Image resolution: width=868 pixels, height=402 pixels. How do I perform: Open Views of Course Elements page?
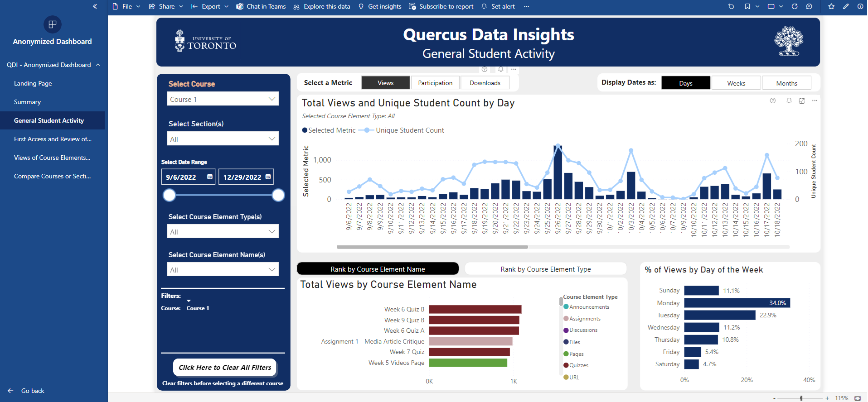coord(52,158)
